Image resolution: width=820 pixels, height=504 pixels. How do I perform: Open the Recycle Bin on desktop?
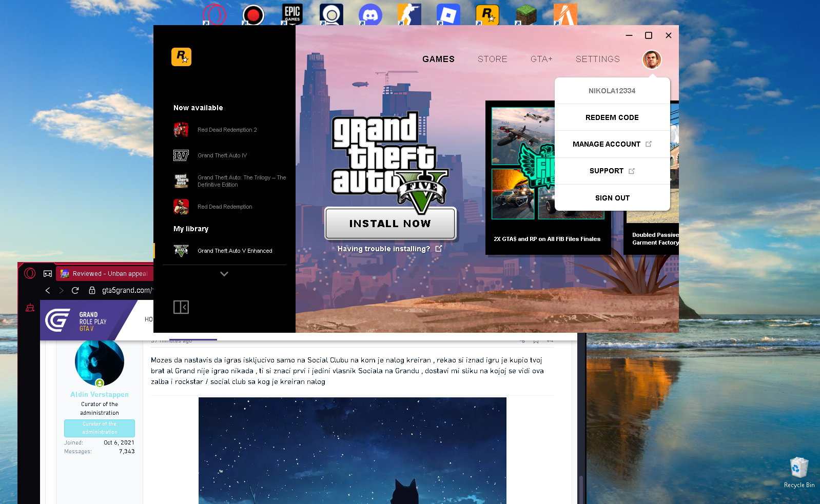tap(799, 473)
